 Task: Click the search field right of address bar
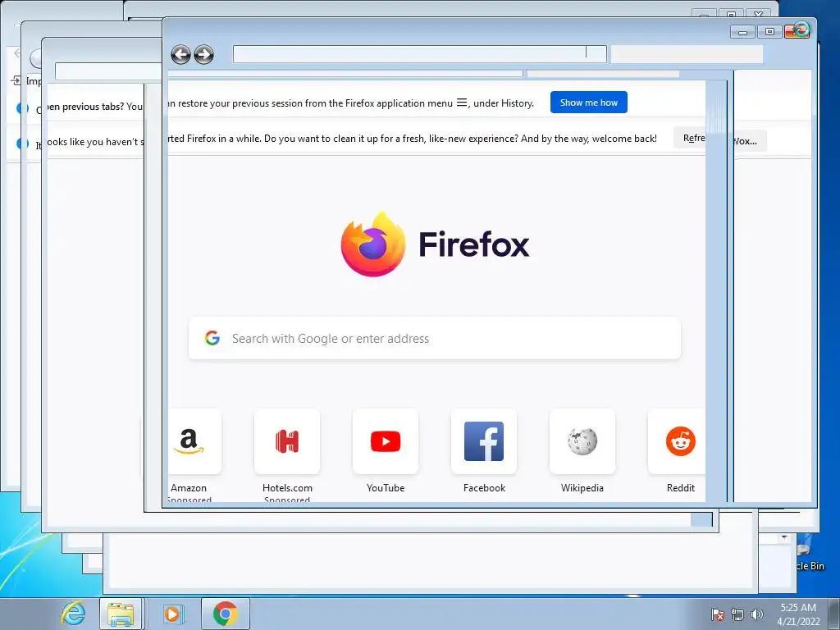tap(687, 54)
